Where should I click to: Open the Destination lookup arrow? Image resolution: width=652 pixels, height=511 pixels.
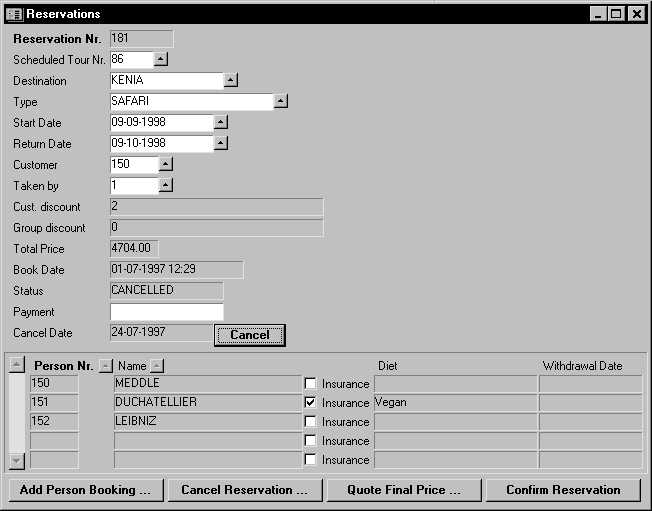(231, 80)
